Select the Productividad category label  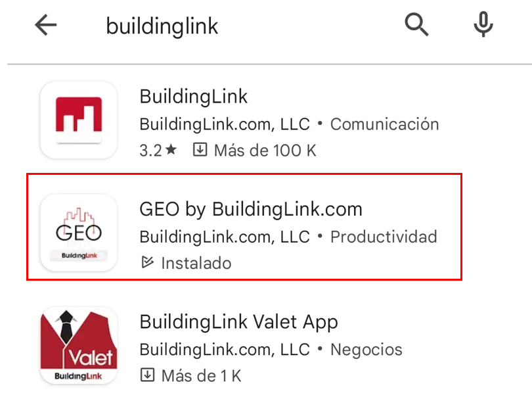click(x=384, y=237)
